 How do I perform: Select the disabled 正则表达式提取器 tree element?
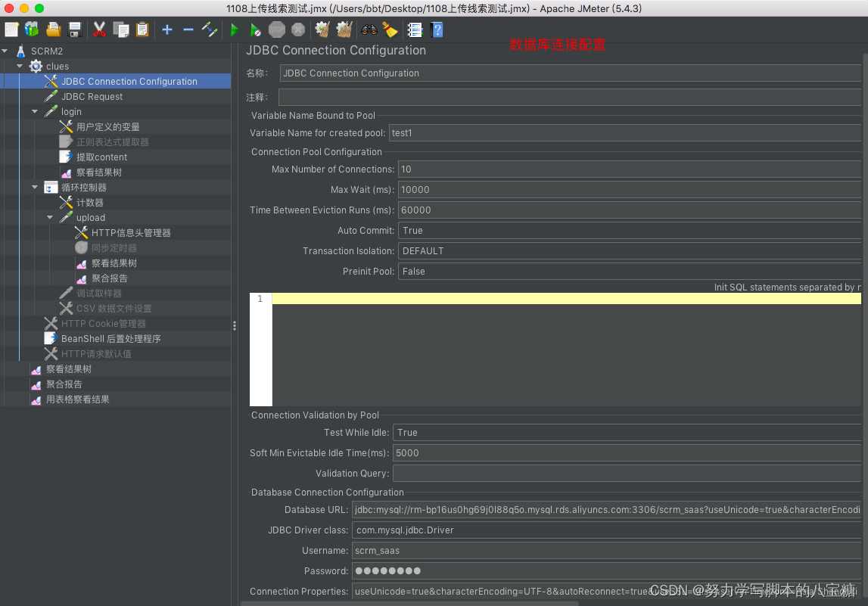(x=112, y=141)
